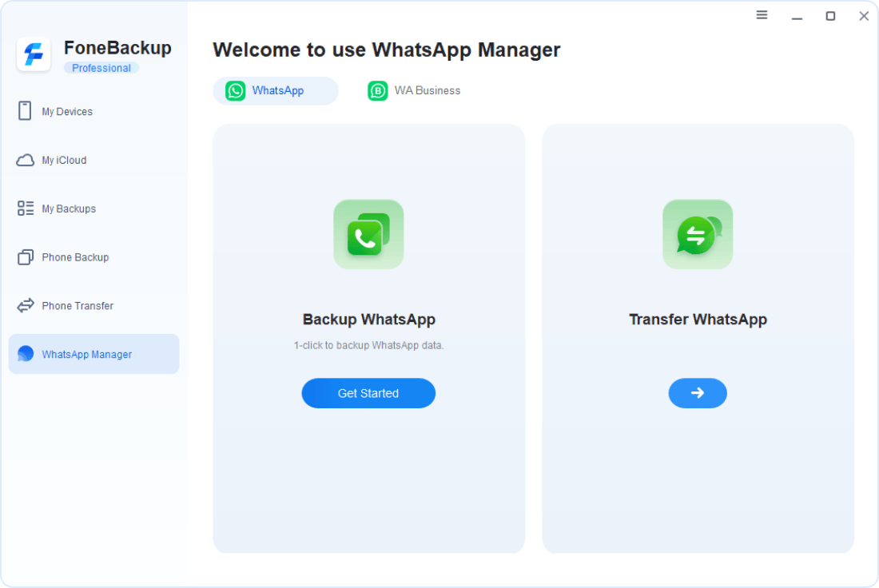
Task: Click 'Welcome to use WhatsApp Manager' heading
Action: 386,50
